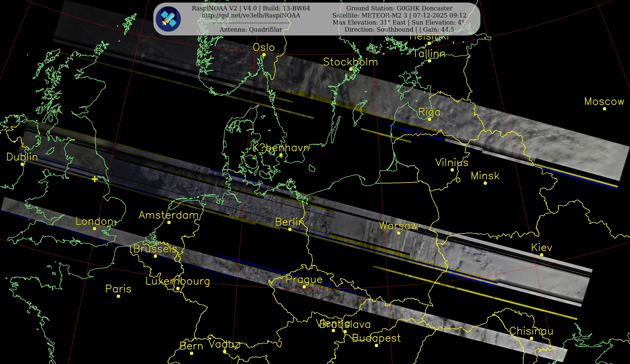Image resolution: width=630 pixels, height=364 pixels.
Task: Click the Paris city dot marker
Action: (118, 296)
